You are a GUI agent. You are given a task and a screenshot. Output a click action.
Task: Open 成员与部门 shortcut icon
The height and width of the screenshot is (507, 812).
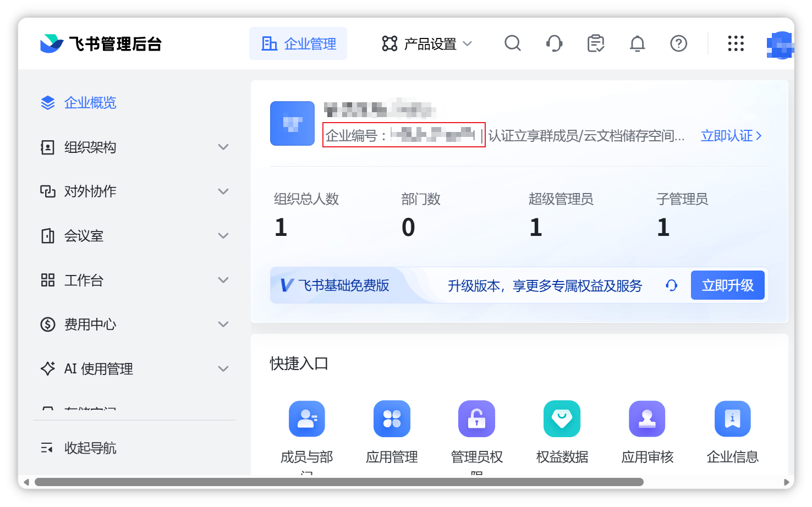[x=306, y=418]
